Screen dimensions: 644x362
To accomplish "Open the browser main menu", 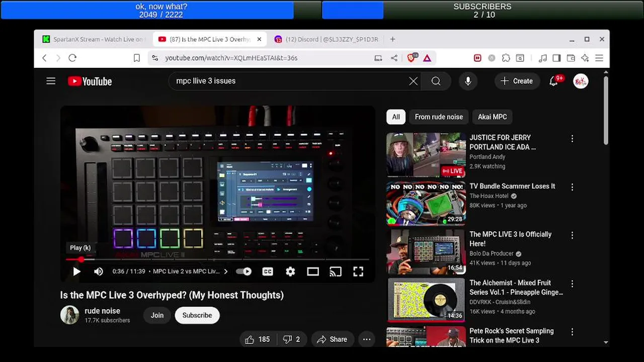I will [599, 58].
